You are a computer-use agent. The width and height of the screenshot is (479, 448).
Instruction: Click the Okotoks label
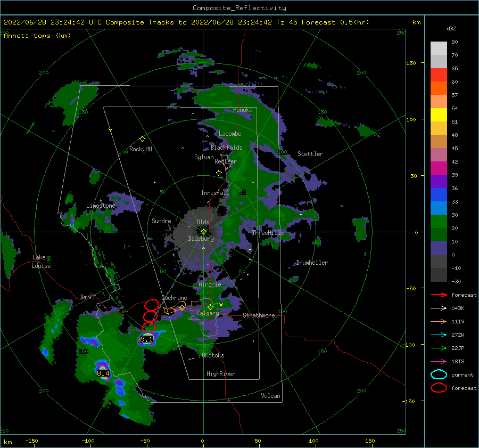tap(213, 355)
